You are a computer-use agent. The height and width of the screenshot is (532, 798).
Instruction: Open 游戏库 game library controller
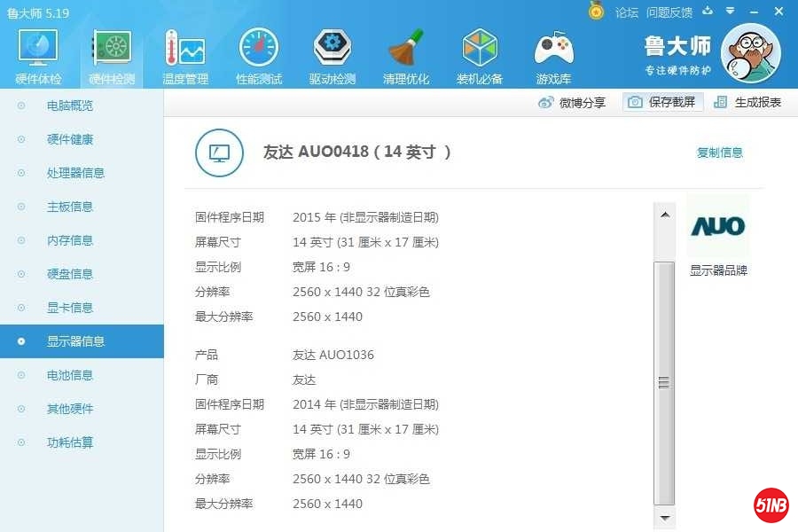pyautogui.click(x=553, y=56)
